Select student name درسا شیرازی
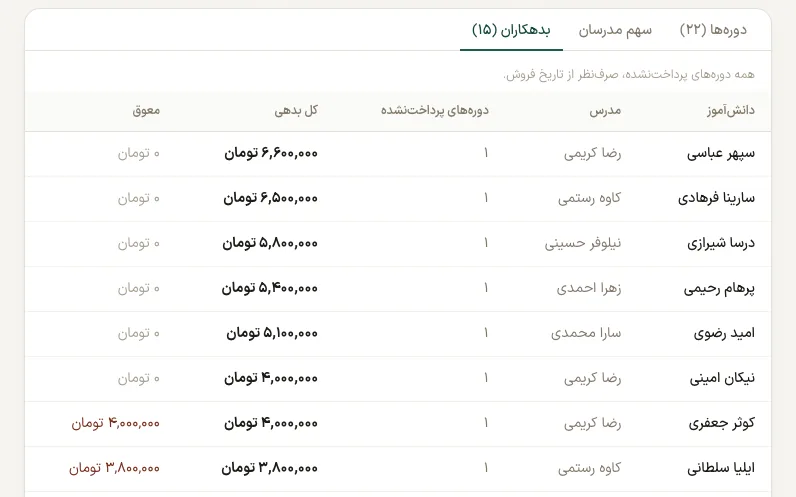Screen dimensions: 796x497 721,243
